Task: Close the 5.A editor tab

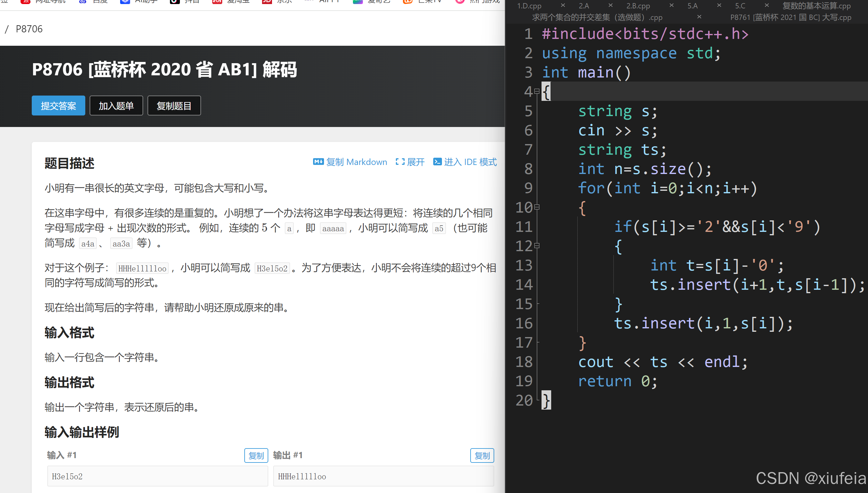Action: 719,5
